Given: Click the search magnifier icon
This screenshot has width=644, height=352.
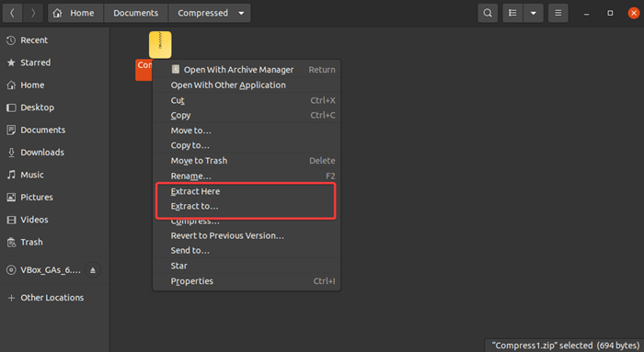Looking at the screenshot, I should (x=488, y=13).
